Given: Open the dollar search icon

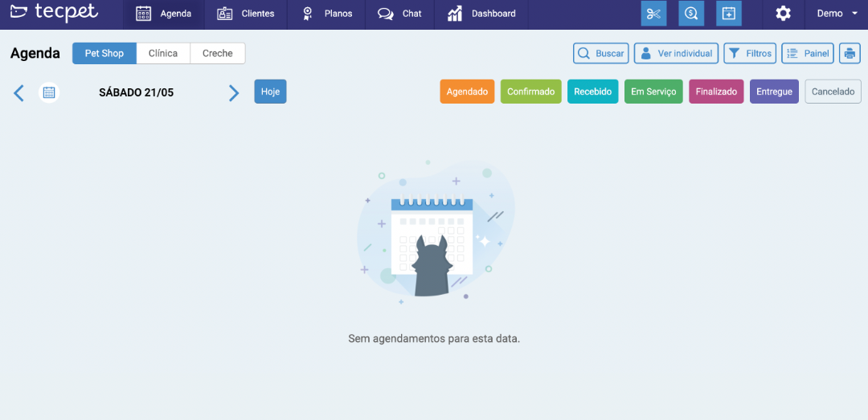Looking at the screenshot, I should (691, 14).
